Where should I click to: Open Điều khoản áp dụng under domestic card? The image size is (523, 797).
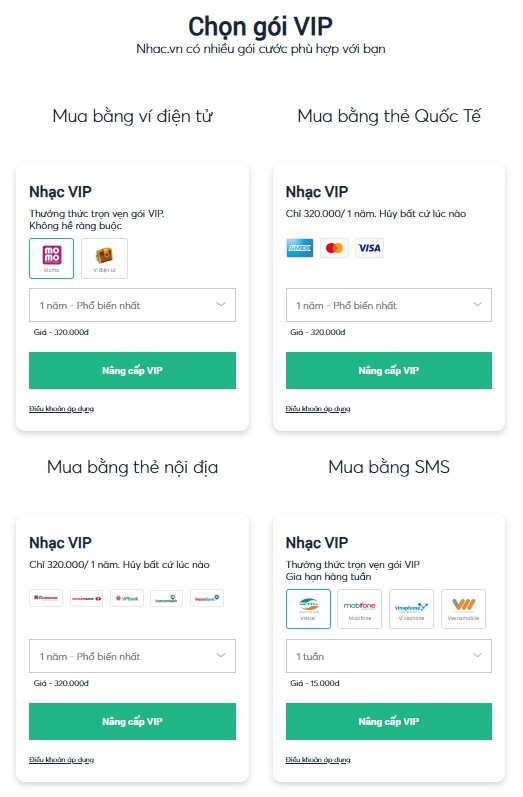tap(61, 759)
